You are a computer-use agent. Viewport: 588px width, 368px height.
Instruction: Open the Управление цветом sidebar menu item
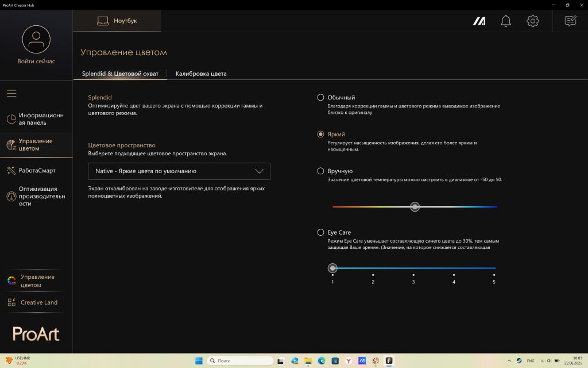point(36,144)
